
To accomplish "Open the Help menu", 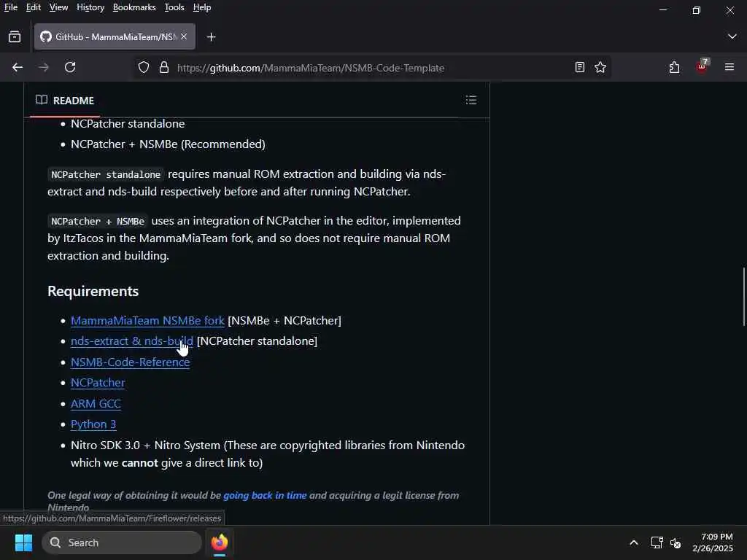I will [202, 7].
